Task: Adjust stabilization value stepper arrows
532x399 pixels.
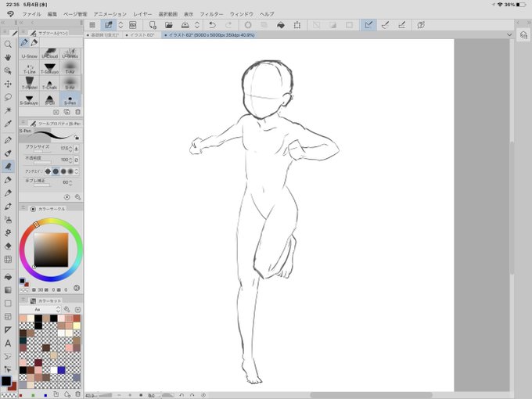Action: [70, 182]
